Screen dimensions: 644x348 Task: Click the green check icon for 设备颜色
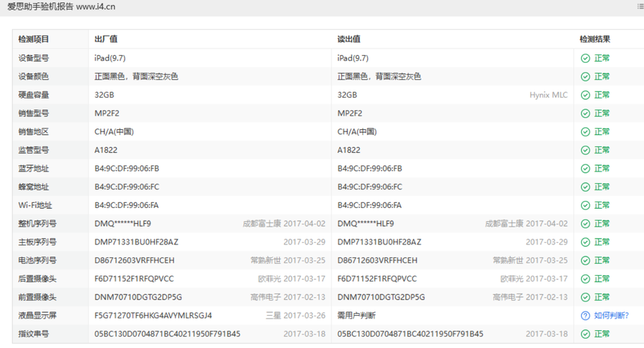585,76
